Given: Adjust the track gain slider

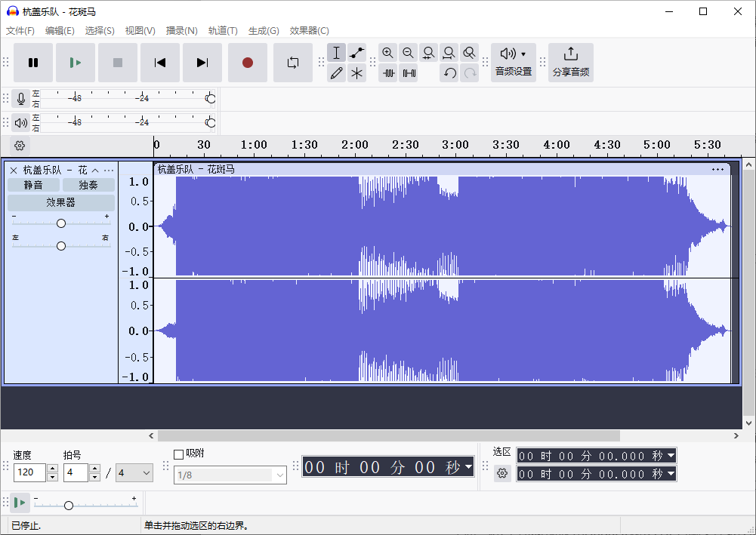Looking at the screenshot, I should tap(60, 223).
